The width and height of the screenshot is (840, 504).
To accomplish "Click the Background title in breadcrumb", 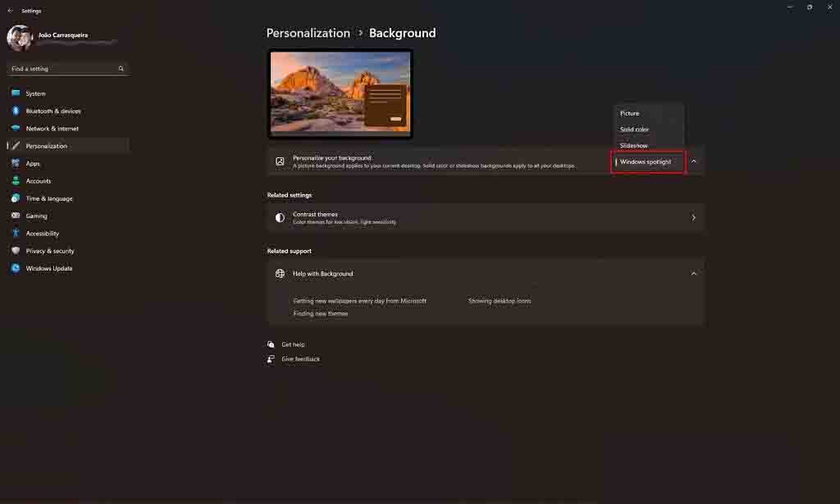I will (x=402, y=33).
